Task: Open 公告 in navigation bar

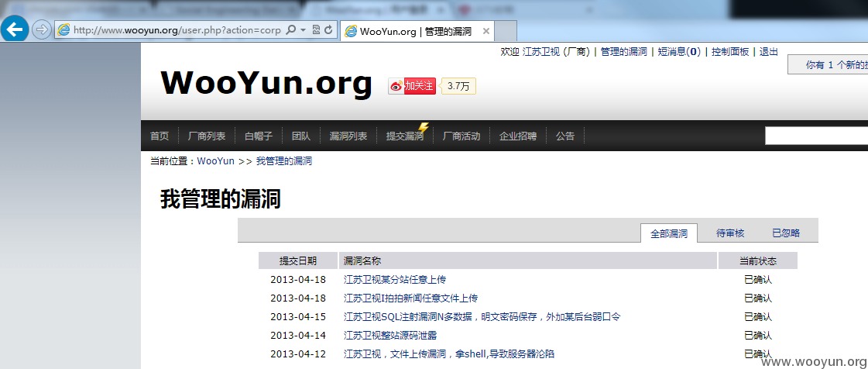Action: 565,136
